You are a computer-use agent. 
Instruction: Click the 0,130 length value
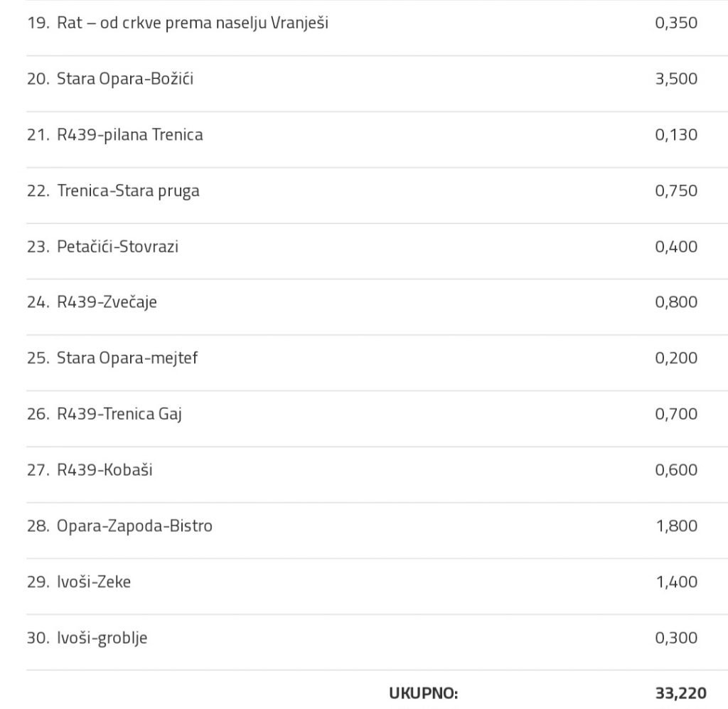(676, 134)
